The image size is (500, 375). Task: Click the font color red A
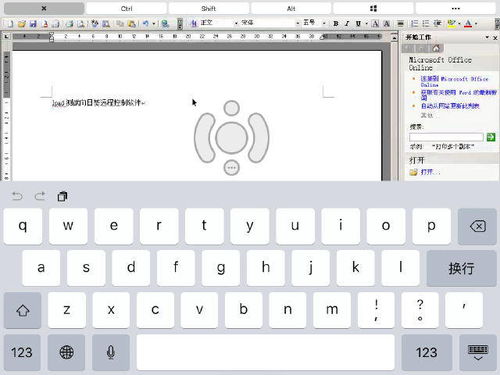(x=468, y=24)
